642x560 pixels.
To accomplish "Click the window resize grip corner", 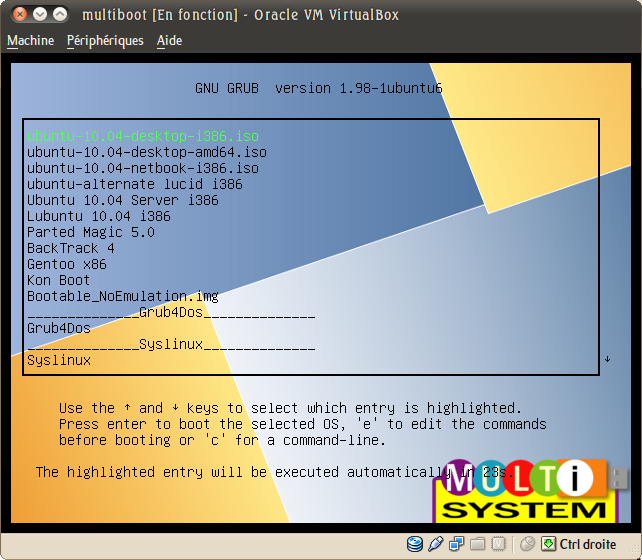I will [x=636, y=554].
